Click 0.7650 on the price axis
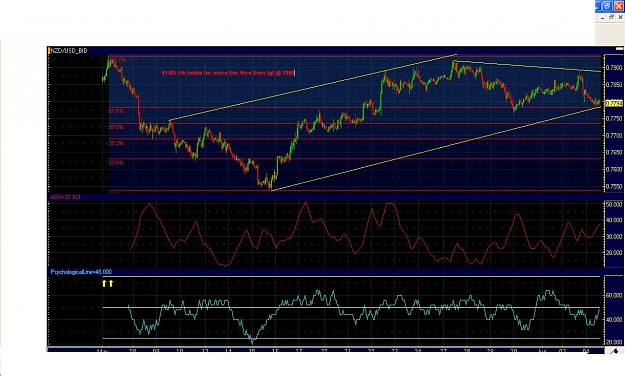 [x=614, y=152]
